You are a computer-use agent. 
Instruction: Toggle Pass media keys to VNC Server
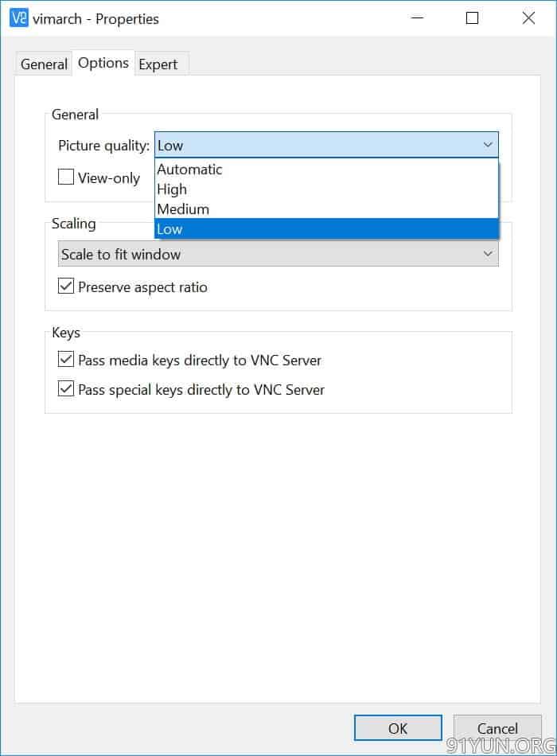pyautogui.click(x=66, y=360)
